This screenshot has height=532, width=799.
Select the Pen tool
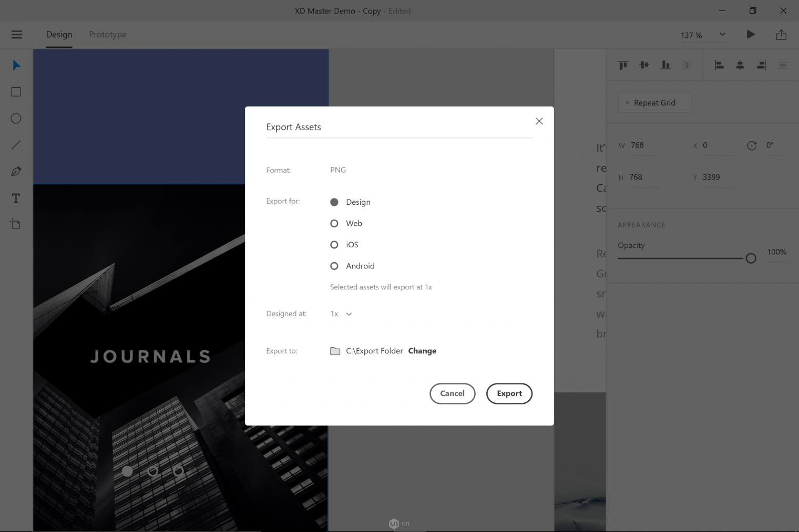(x=16, y=171)
